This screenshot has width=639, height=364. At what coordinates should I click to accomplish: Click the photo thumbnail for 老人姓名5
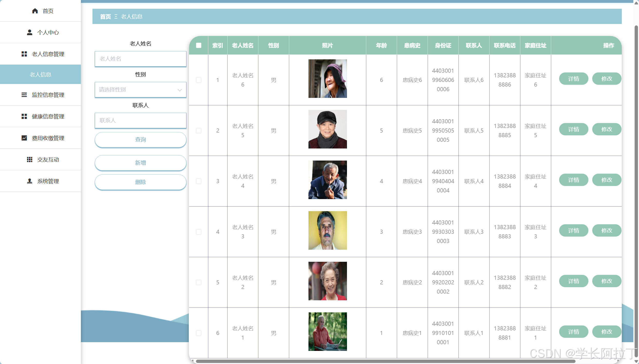click(x=327, y=129)
